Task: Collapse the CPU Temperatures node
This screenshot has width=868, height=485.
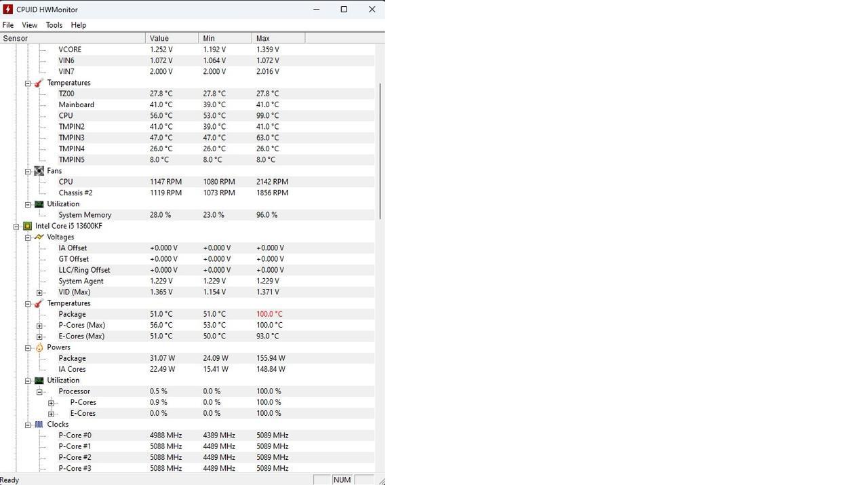Action: [x=28, y=304]
